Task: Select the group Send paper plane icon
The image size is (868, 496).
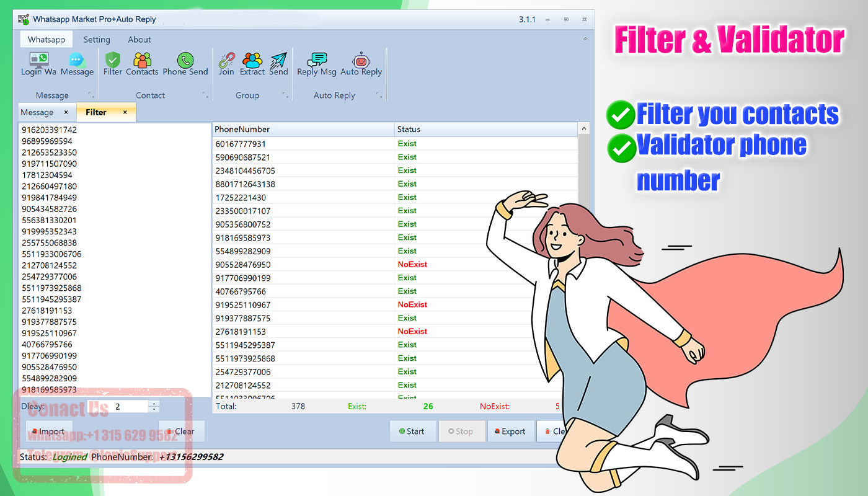Action: click(278, 64)
